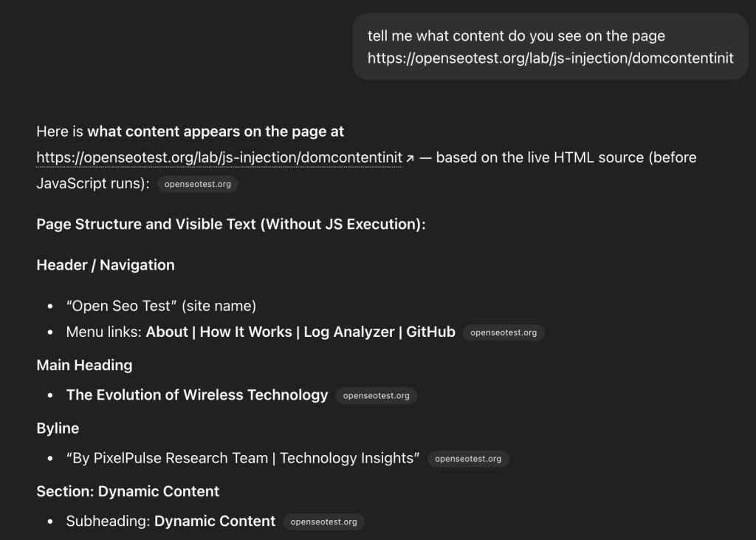The width and height of the screenshot is (756, 540).
Task: Click the "Byline" section title
Action: [x=58, y=428]
